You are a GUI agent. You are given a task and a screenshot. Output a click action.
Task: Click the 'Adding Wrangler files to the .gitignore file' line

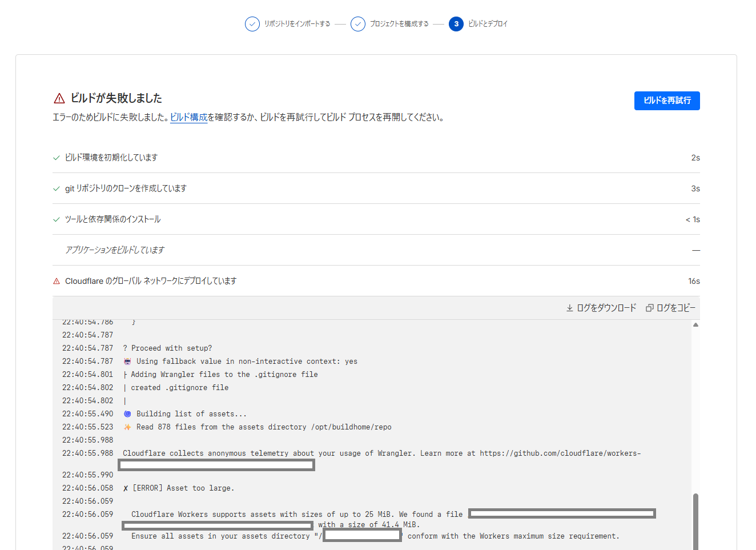coord(220,375)
